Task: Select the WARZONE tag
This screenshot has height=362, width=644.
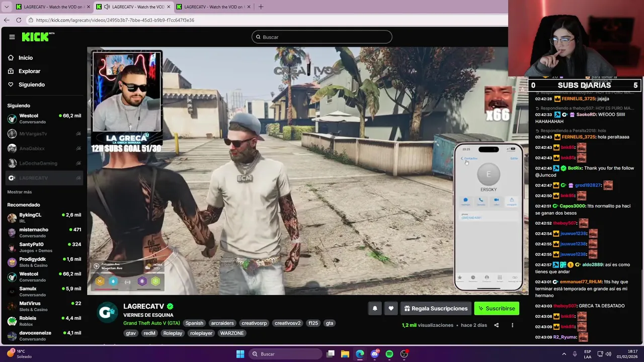Action: (x=232, y=333)
